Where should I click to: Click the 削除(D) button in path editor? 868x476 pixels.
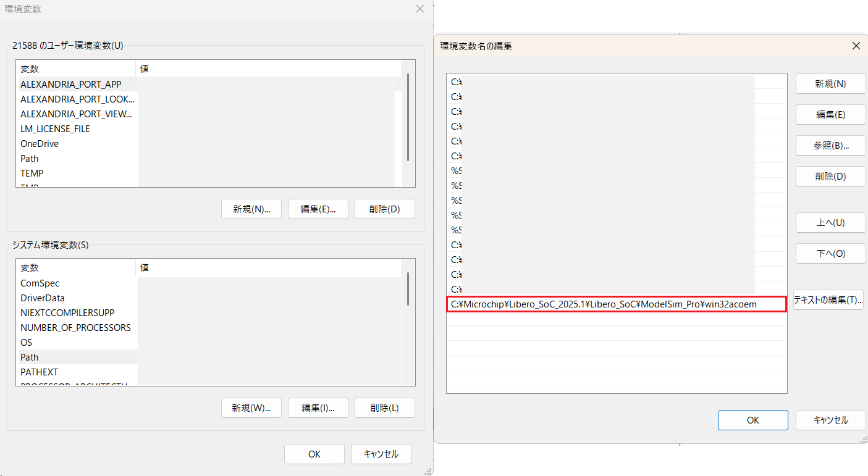point(830,176)
